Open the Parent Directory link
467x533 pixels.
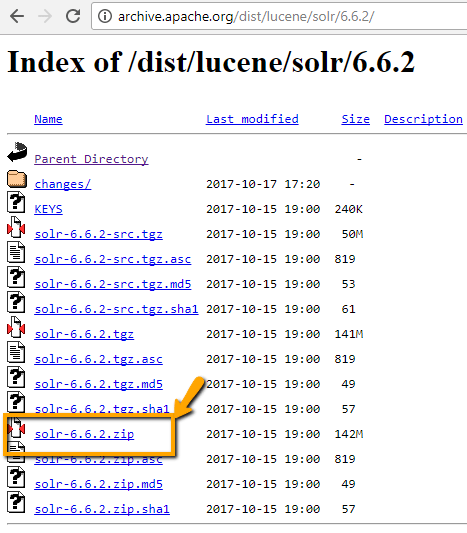[91, 159]
